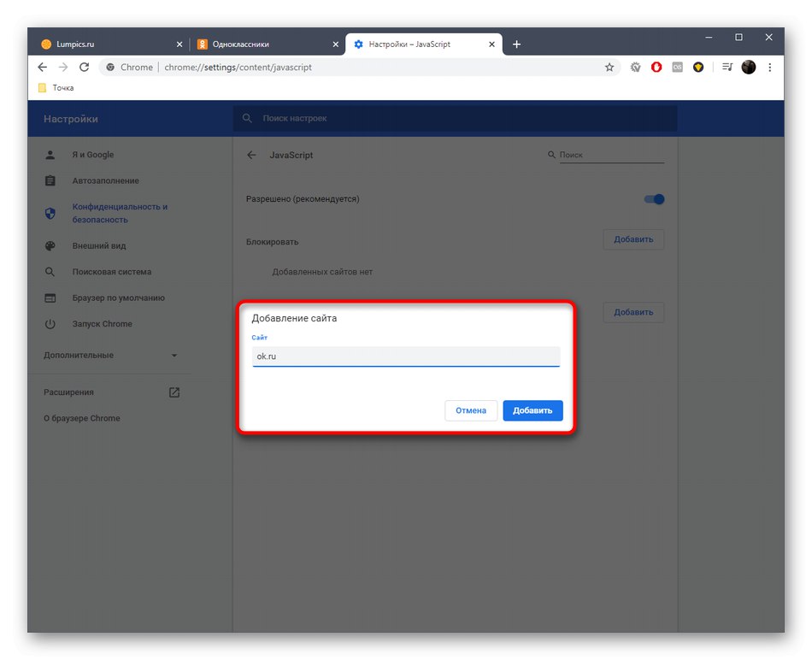Click the browser back arrow
Image resolution: width=812 pixels, height=660 pixels.
click(x=43, y=67)
